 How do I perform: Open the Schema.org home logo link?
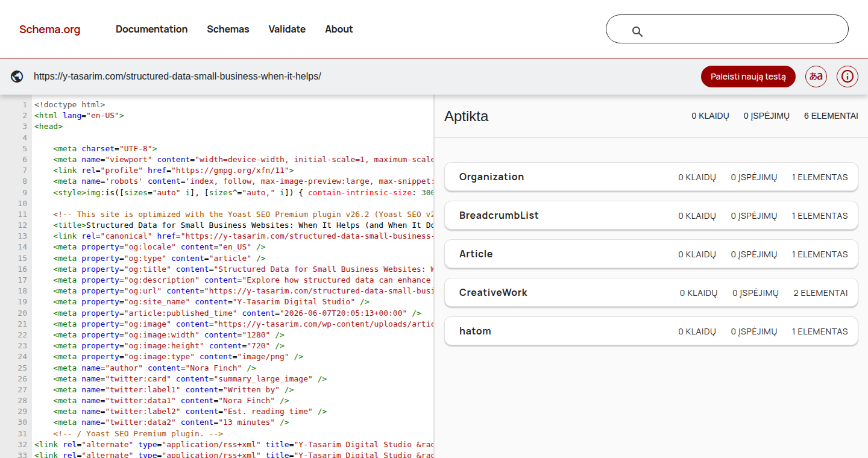click(49, 30)
